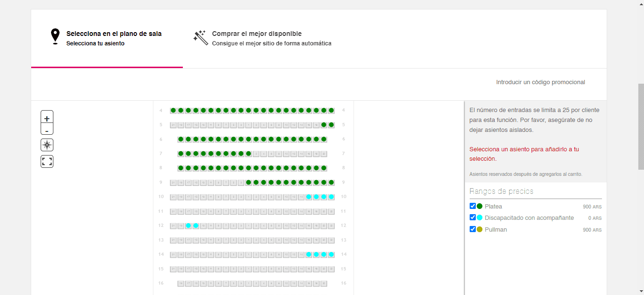Select rightmost cyan seat in row 14
This screenshot has height=295, width=644.
coord(331,254)
